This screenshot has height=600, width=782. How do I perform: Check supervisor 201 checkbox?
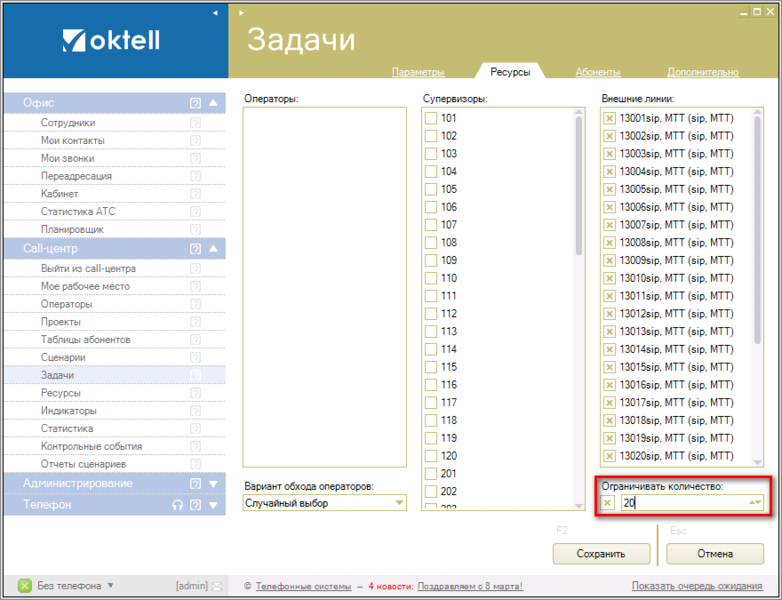click(x=431, y=474)
